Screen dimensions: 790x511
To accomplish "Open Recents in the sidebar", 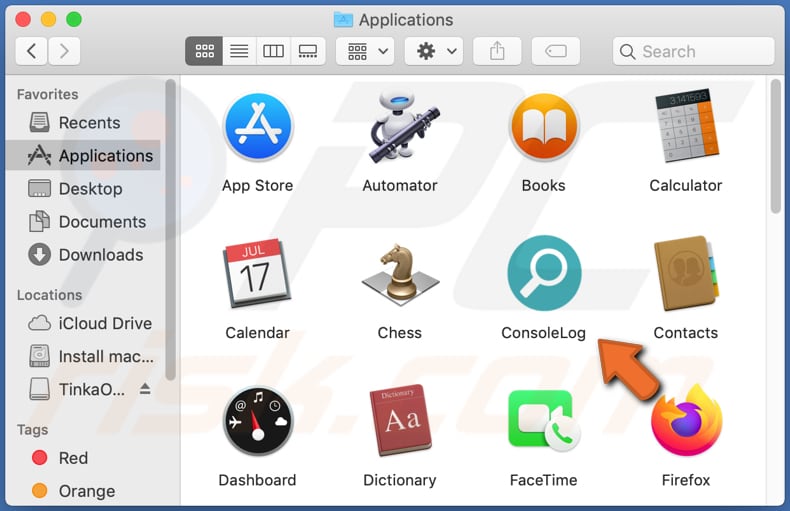I will tap(83, 122).
